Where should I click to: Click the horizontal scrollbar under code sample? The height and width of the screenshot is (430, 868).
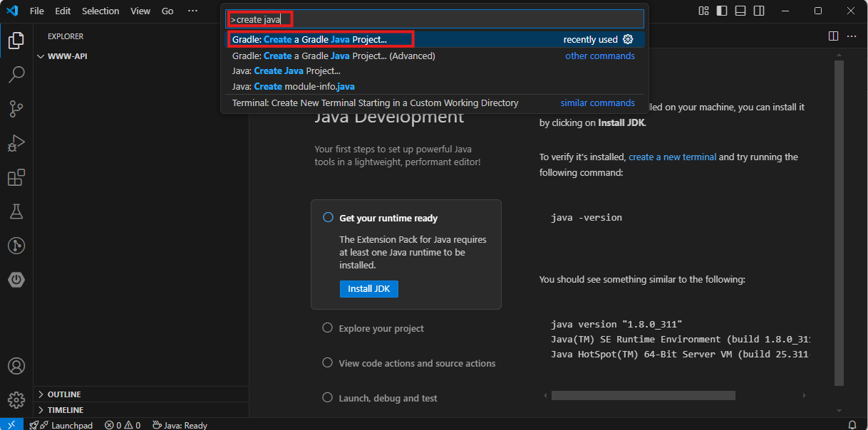[x=643, y=395]
